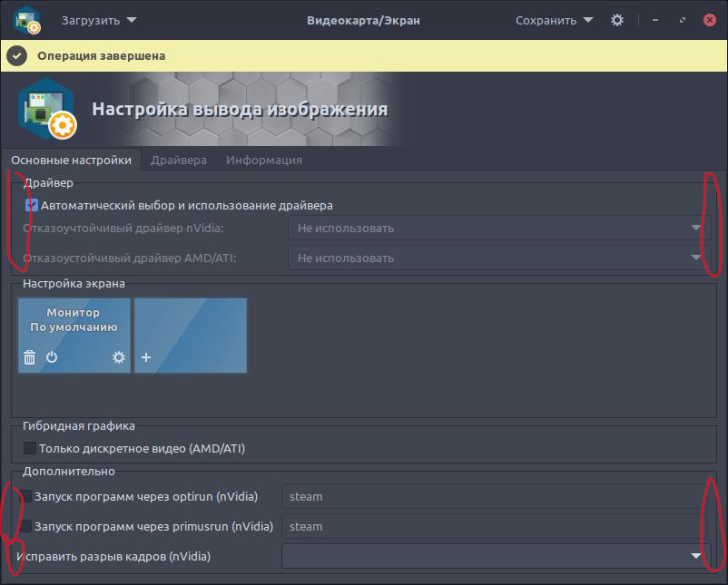Click the power icon on monitor tile
728x585 pixels.
pos(52,357)
